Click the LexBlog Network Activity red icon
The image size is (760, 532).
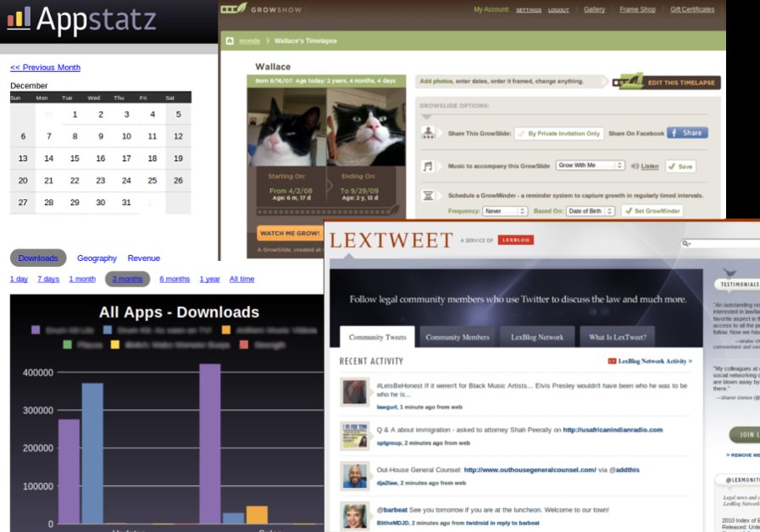pos(612,361)
